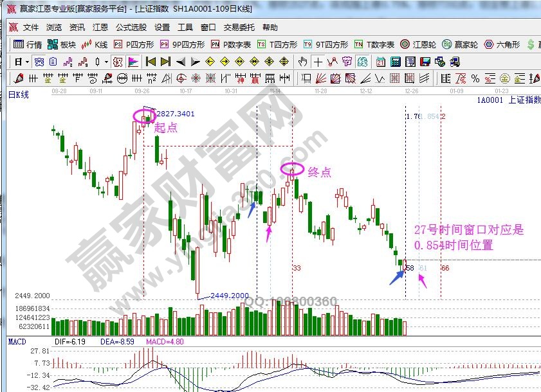
Task: Expand the 日 period dropdown arrow
Action: coord(26,62)
